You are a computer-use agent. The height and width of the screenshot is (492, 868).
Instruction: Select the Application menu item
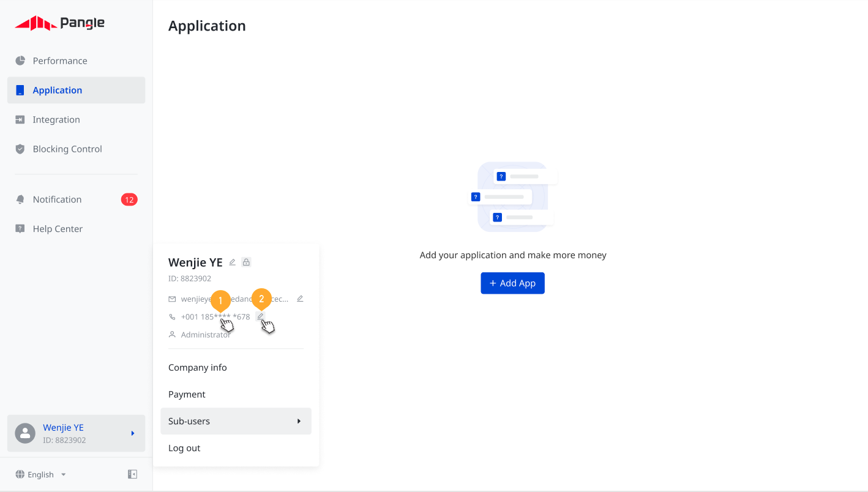click(x=76, y=90)
